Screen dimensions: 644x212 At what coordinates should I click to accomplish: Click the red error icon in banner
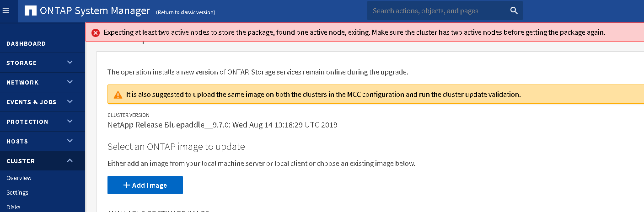[95, 32]
